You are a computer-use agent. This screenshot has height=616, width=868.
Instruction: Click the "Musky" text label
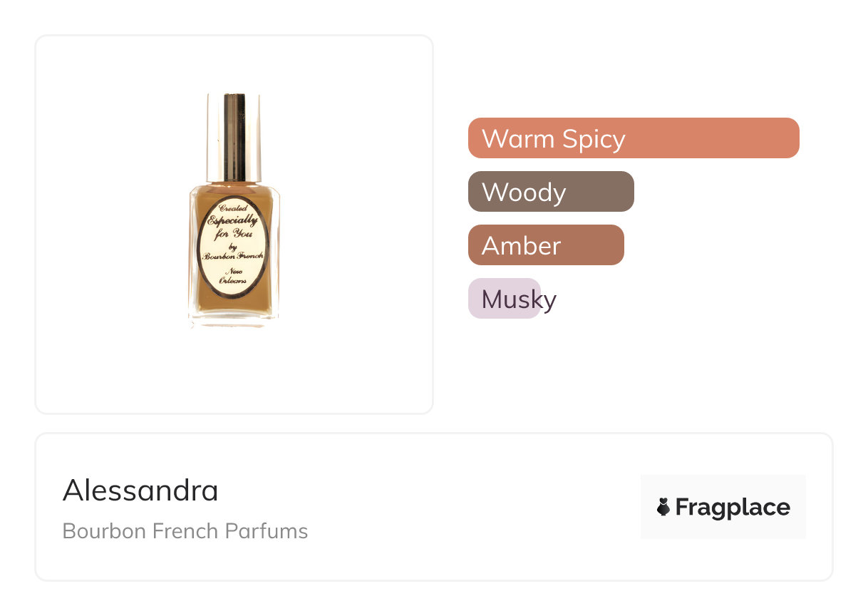click(x=519, y=299)
